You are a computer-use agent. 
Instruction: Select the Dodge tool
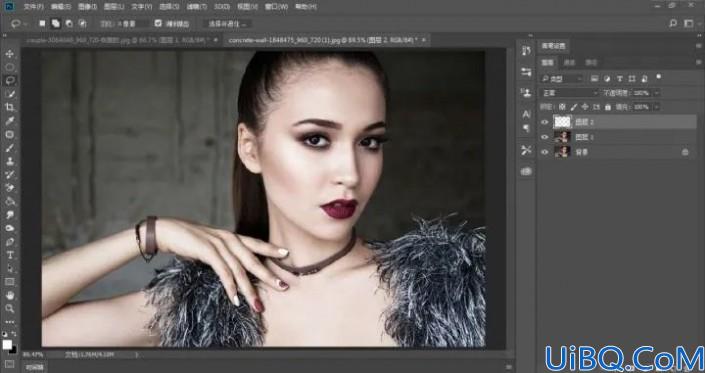coord(9,228)
